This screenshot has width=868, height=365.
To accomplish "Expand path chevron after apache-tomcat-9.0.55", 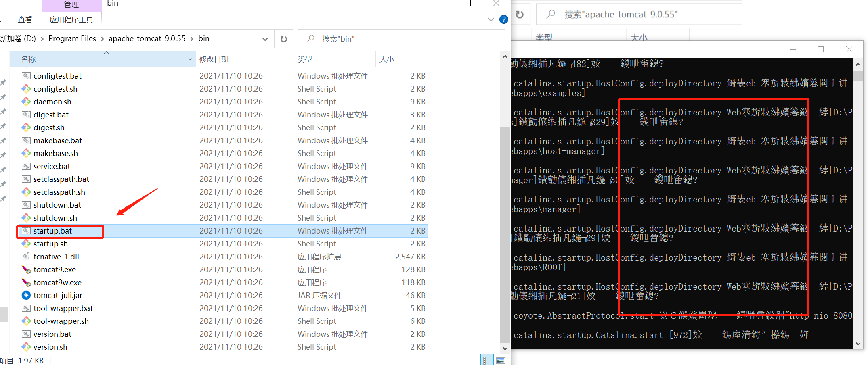I will click(192, 39).
